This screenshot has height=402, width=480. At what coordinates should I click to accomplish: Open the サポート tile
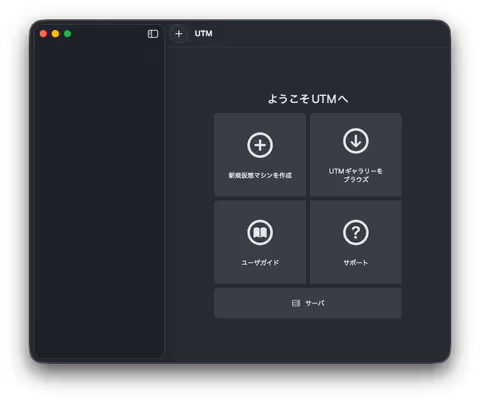(356, 242)
